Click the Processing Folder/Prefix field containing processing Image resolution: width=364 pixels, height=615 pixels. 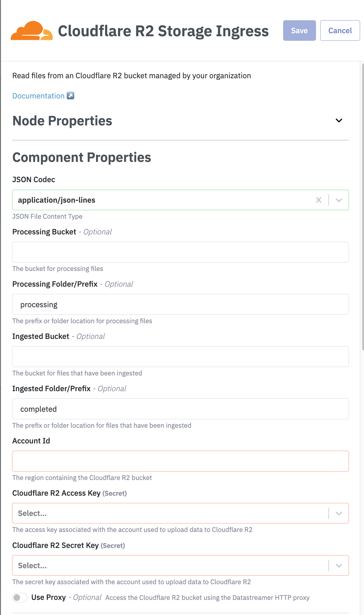pyautogui.click(x=180, y=304)
